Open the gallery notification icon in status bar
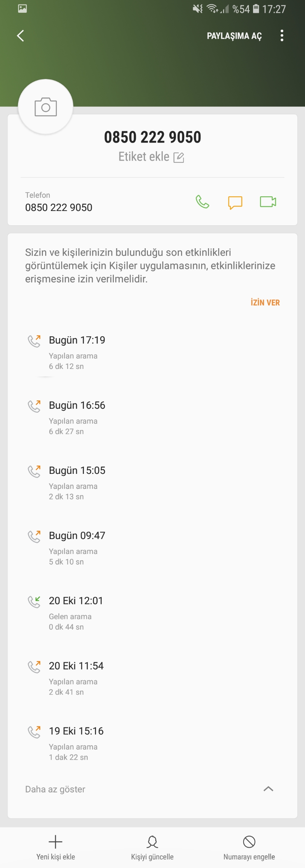The image size is (305, 868). 23,9
